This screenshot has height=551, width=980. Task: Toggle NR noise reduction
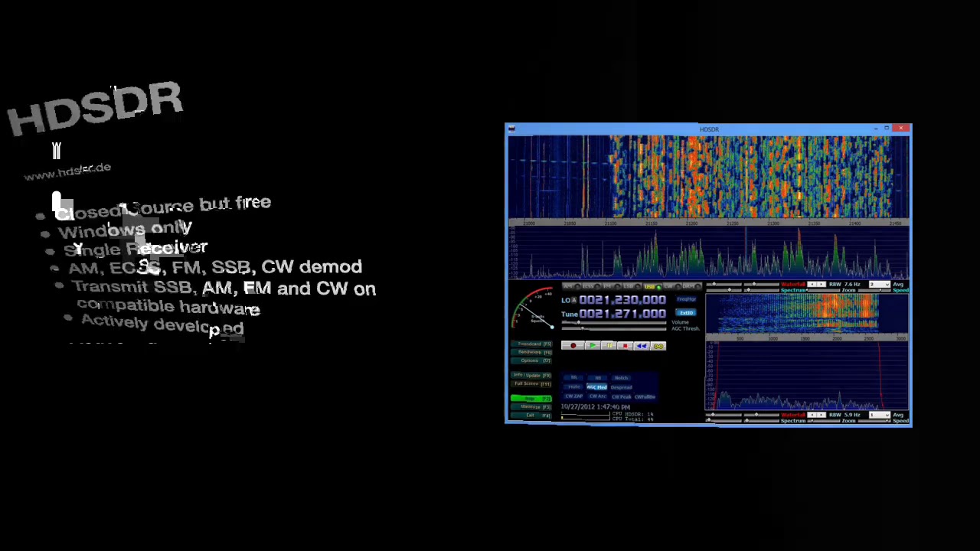pos(574,377)
